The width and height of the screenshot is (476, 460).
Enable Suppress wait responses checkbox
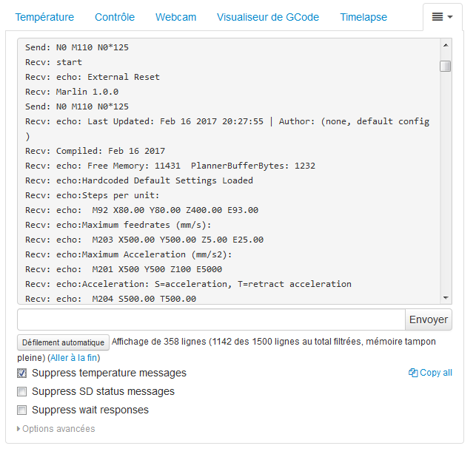(x=22, y=410)
